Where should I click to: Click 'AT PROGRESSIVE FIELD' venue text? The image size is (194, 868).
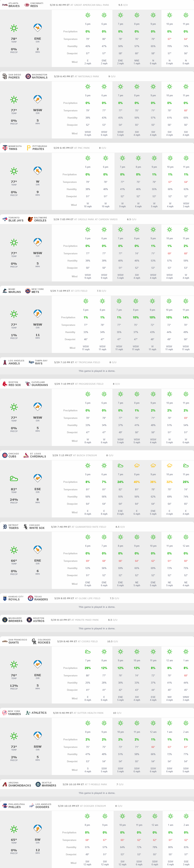tap(89, 384)
